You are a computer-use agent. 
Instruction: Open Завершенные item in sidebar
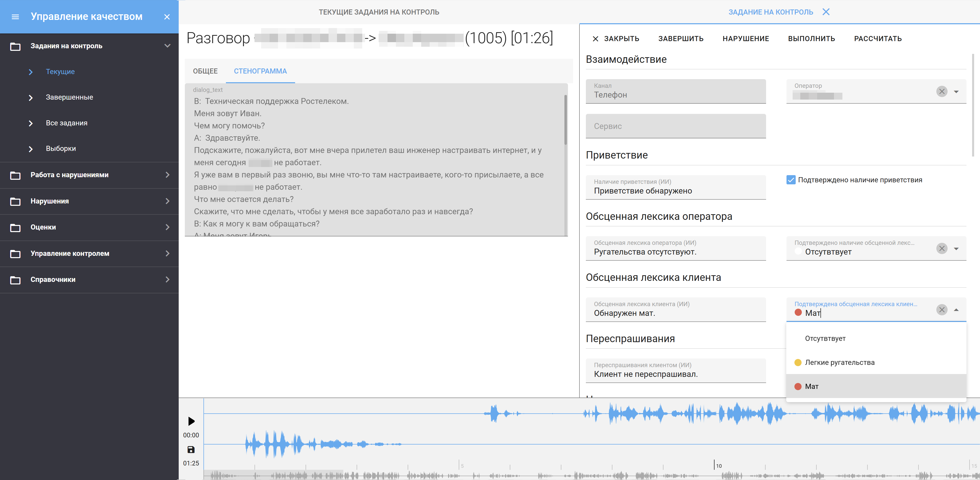(69, 97)
